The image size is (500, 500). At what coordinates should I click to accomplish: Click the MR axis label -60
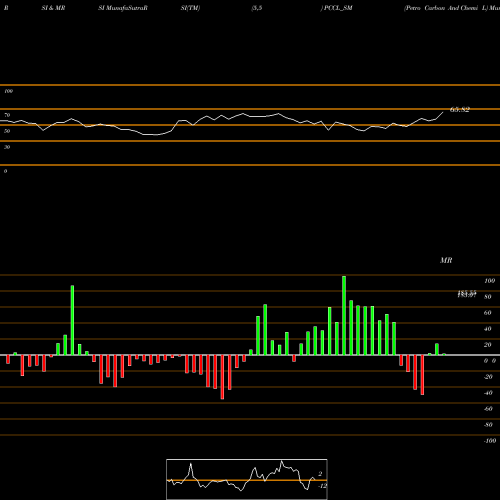coord(488,409)
